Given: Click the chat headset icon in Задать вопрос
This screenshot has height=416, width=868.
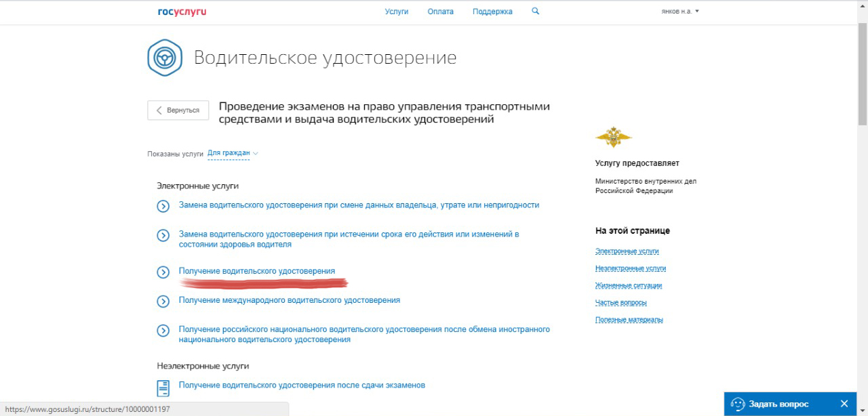Looking at the screenshot, I should click(x=738, y=404).
